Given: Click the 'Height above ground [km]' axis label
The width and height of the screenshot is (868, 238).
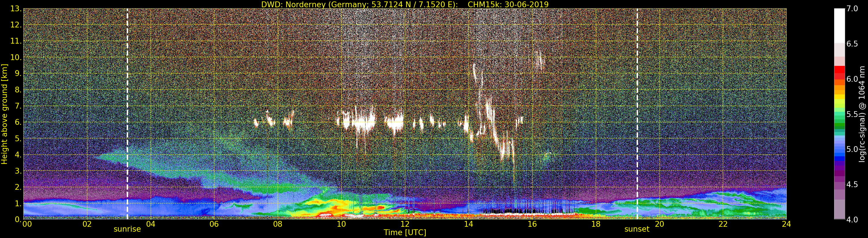Looking at the screenshot, I should [x=4, y=114].
